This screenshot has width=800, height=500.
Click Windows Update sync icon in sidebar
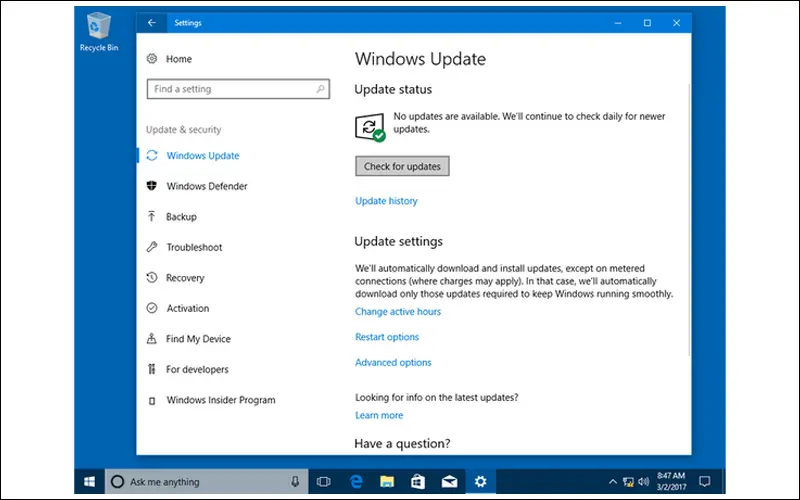152,156
